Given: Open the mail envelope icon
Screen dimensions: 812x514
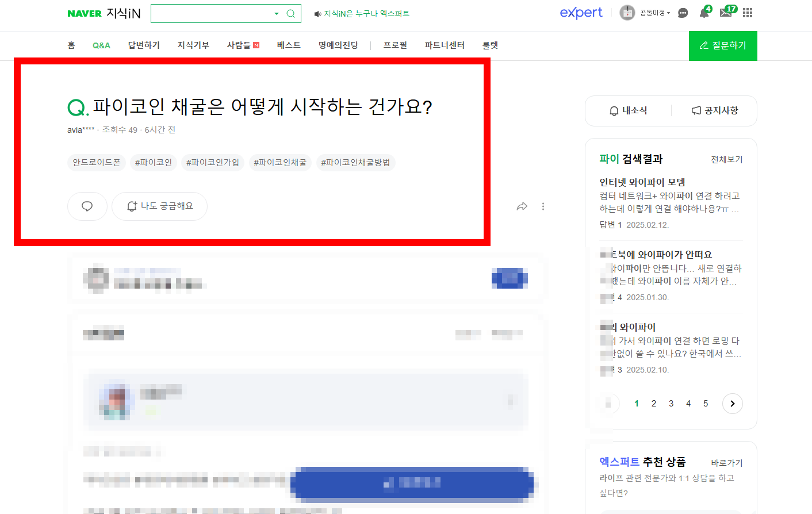Looking at the screenshot, I should click(x=726, y=13).
